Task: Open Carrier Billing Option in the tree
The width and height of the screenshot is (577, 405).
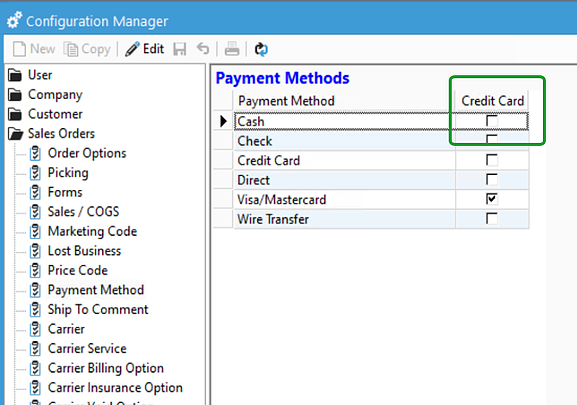Action: pyautogui.click(x=106, y=368)
